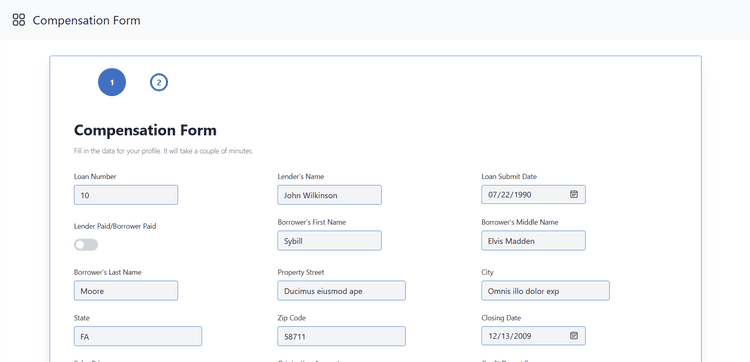The image size is (750, 362).
Task: Click the Lender Paid/Borrower Paid label
Action: (115, 226)
